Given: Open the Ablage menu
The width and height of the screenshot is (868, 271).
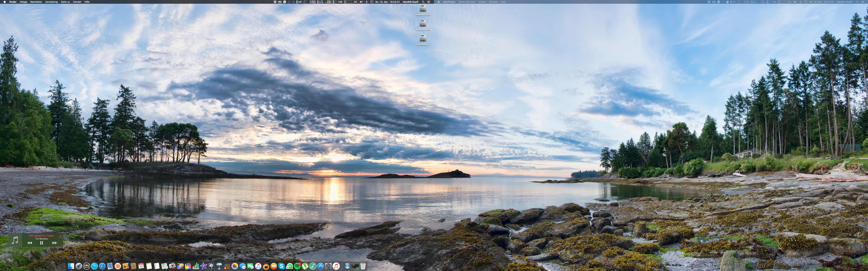Looking at the screenshot, I should pyautogui.click(x=23, y=2).
